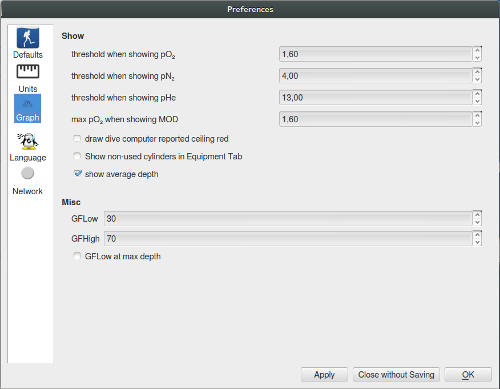This screenshot has width=500, height=389.
Task: Click the max pO2 MOD field
Action: (x=376, y=119)
